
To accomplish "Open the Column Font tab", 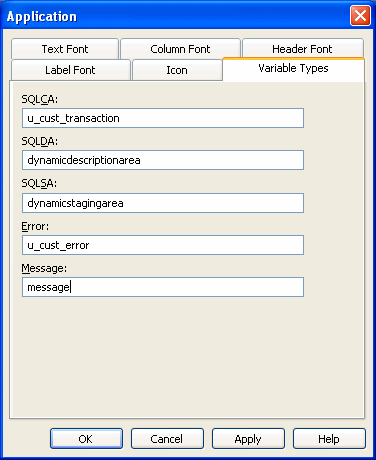I will [x=180, y=49].
